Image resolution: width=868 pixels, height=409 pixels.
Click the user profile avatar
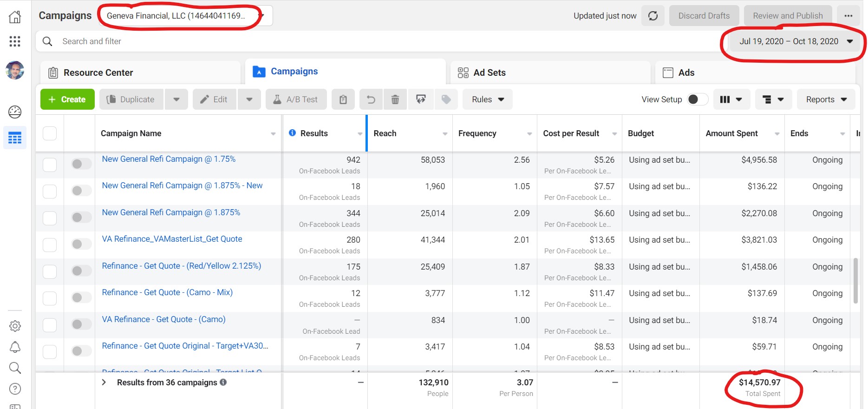point(15,70)
